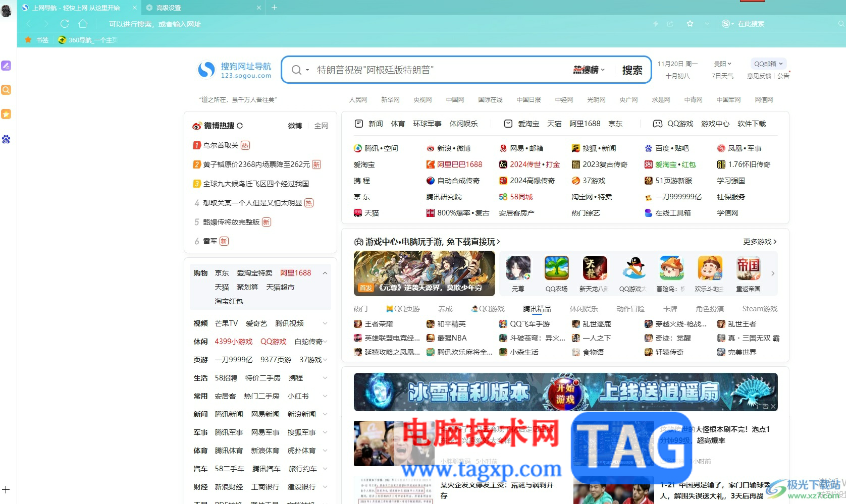Open the 书签 bookmarks bar item

point(37,40)
